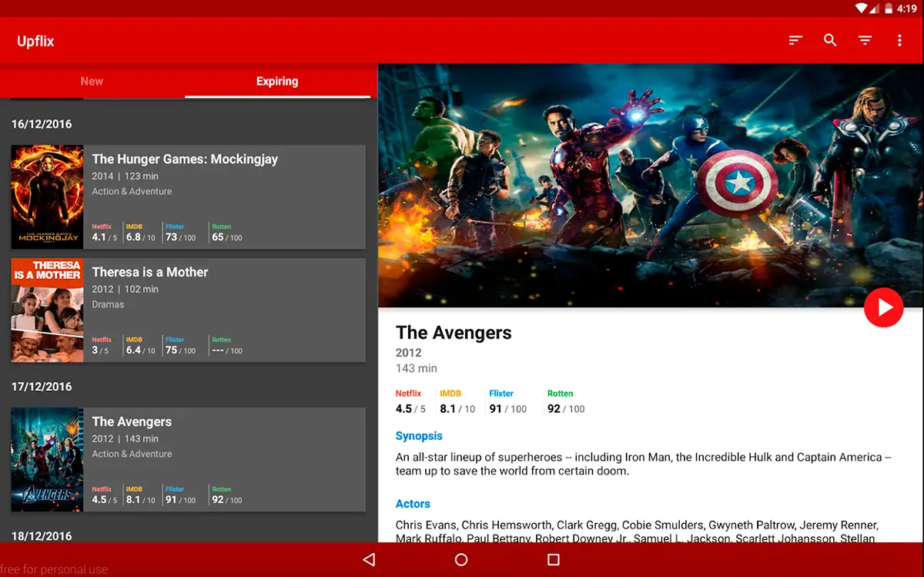This screenshot has width=924, height=577.
Task: Click the 18/12/2016 date header
Action: pyautogui.click(x=42, y=536)
